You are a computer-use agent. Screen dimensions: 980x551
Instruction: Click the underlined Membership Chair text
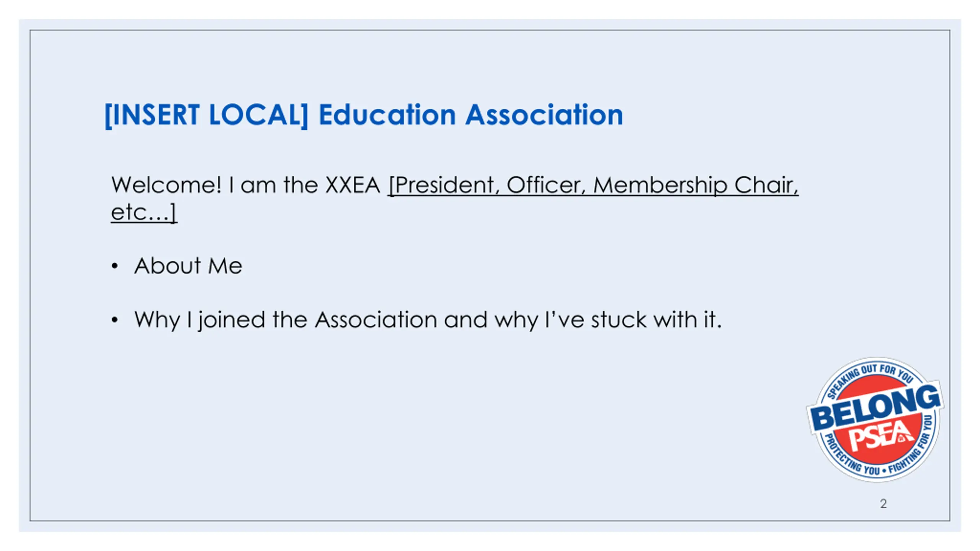[x=696, y=186]
